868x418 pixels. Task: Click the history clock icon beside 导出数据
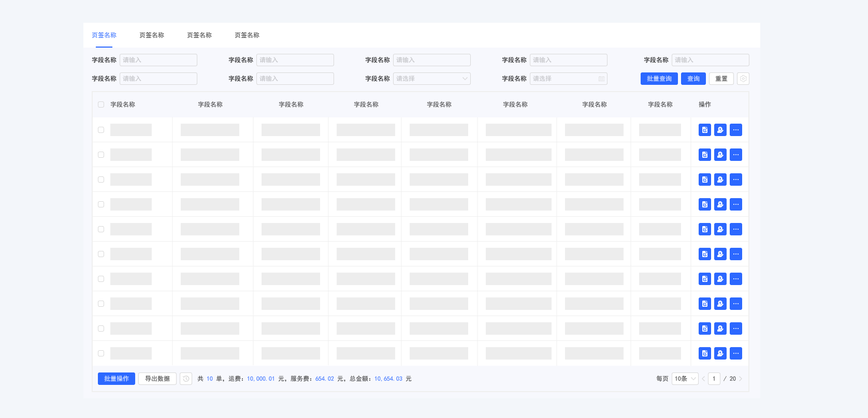coord(186,379)
